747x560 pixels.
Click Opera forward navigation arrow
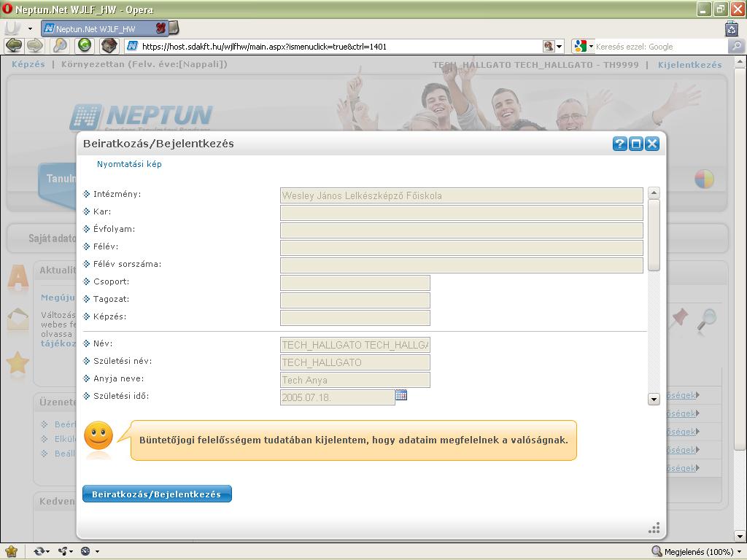point(35,46)
